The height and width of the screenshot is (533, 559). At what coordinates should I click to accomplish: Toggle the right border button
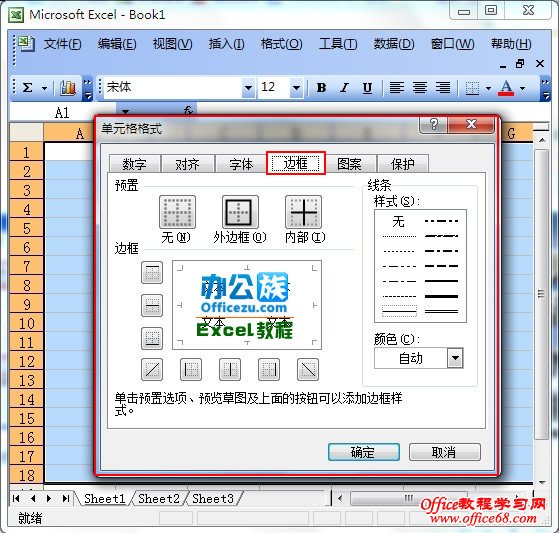269,369
